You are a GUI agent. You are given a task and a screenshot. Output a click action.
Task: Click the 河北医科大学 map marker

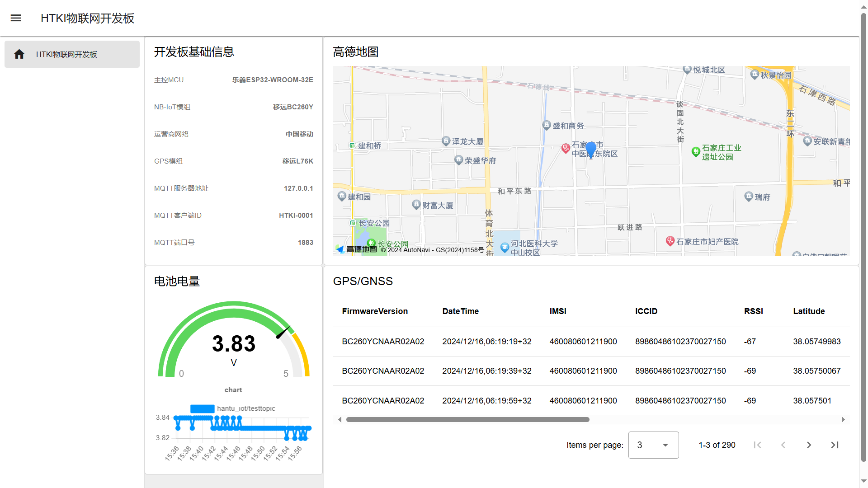pos(505,247)
